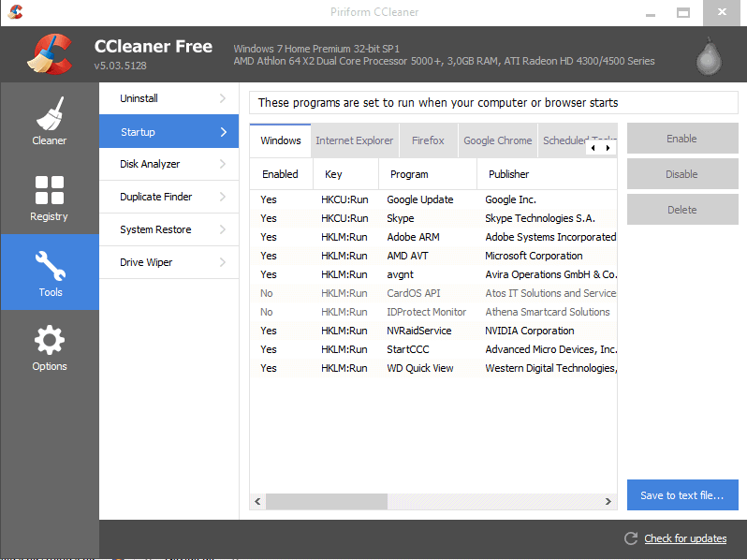Click the refresh icon beside Check for updates
The image size is (747, 560).
(631, 538)
